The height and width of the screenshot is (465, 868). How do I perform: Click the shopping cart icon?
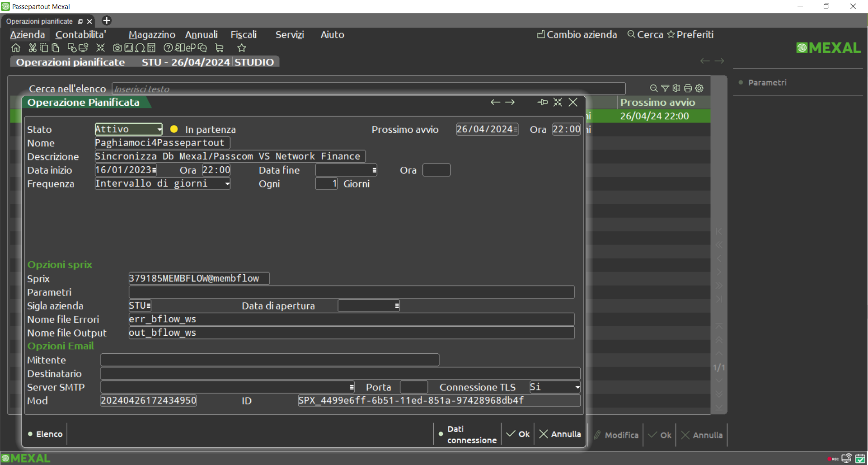click(220, 48)
